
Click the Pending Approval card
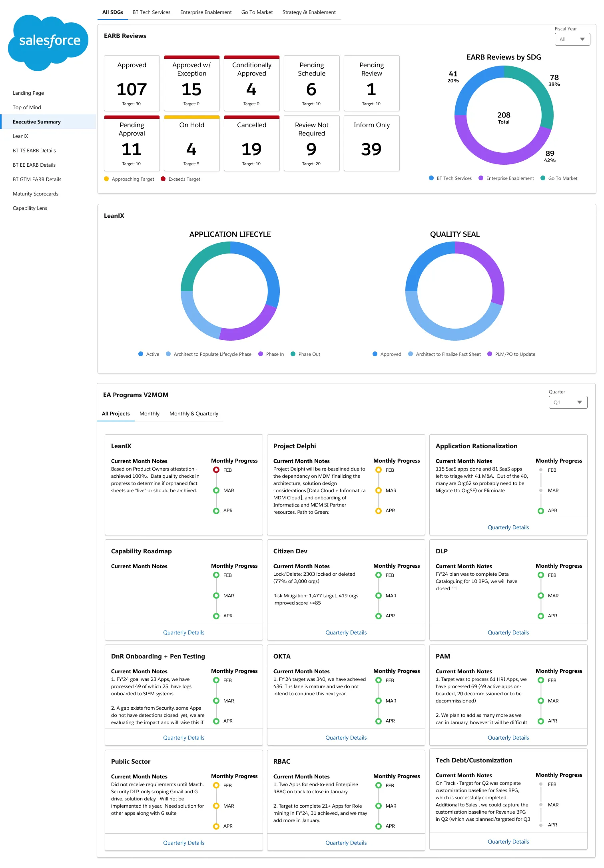pos(132,143)
